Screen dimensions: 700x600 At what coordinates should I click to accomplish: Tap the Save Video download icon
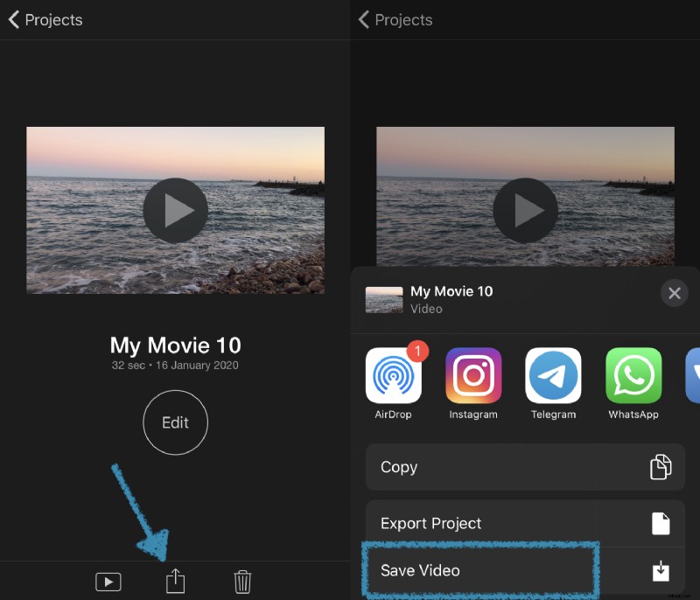click(x=661, y=569)
